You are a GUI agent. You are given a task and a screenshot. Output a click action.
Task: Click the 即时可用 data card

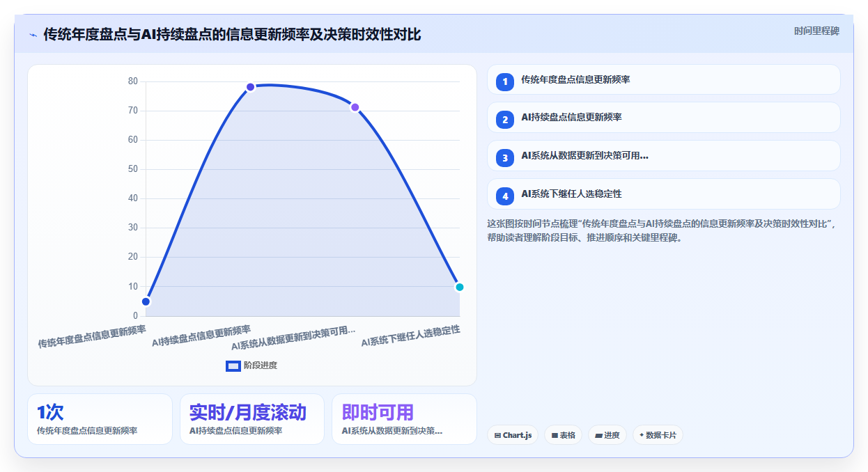(404, 419)
